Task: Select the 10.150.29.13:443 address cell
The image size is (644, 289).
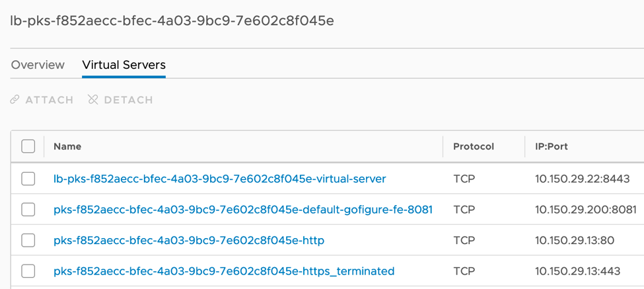Action: pyautogui.click(x=577, y=270)
